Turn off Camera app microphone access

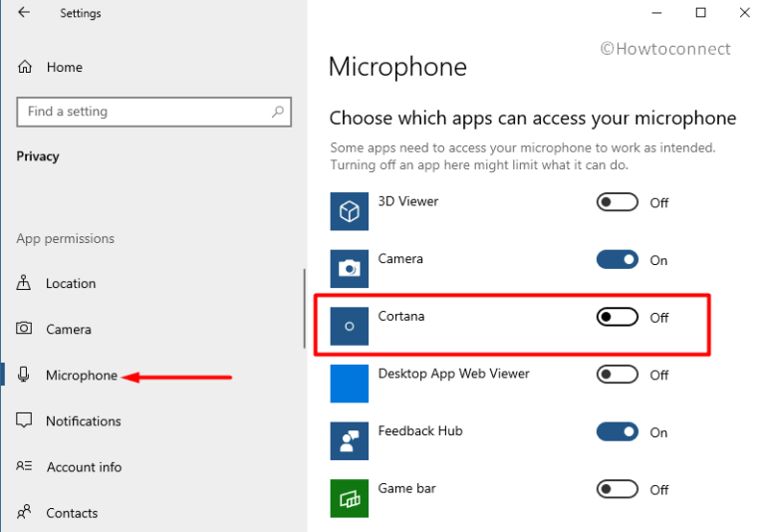click(x=618, y=260)
